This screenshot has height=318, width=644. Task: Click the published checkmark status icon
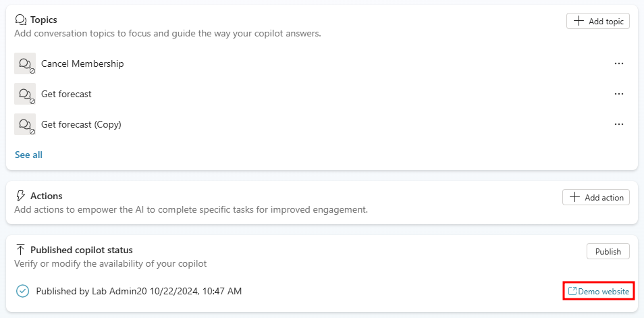[x=23, y=291]
